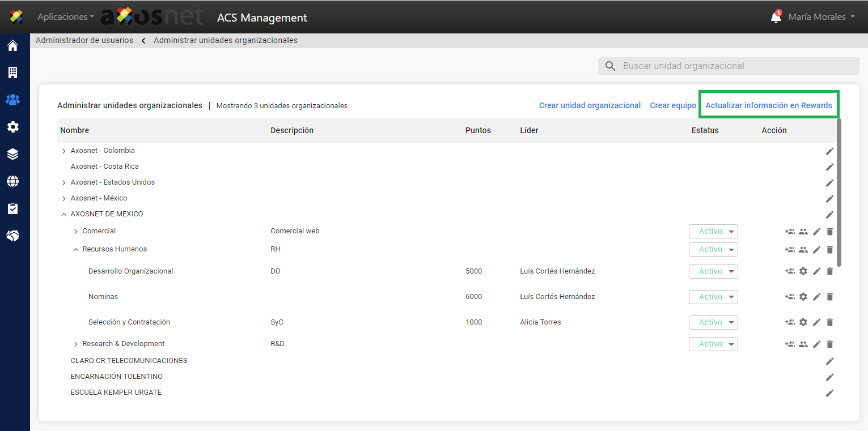Open the handshake icon in the sidebar
Viewport: 868px width, 431px height.
tap(12, 236)
